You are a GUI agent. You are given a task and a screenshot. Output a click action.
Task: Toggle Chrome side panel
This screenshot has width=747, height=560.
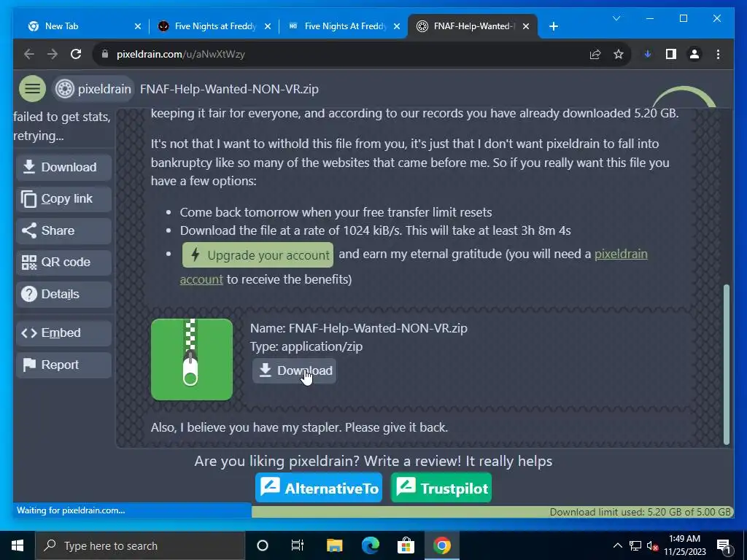(671, 54)
